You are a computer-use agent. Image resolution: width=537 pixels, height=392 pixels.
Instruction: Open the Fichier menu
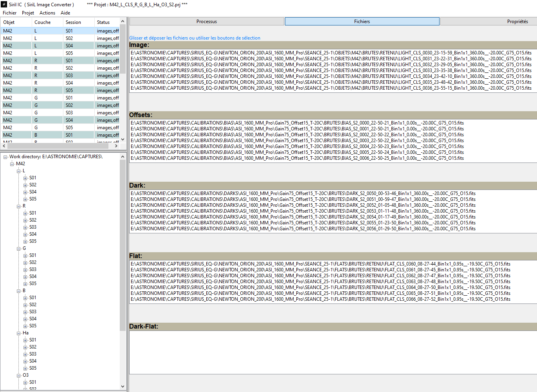10,13
